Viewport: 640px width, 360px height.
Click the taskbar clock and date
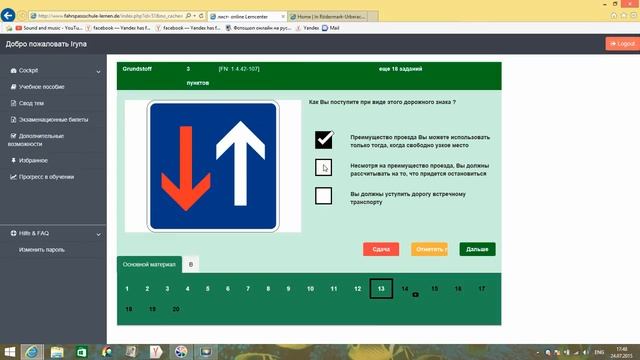point(621,352)
